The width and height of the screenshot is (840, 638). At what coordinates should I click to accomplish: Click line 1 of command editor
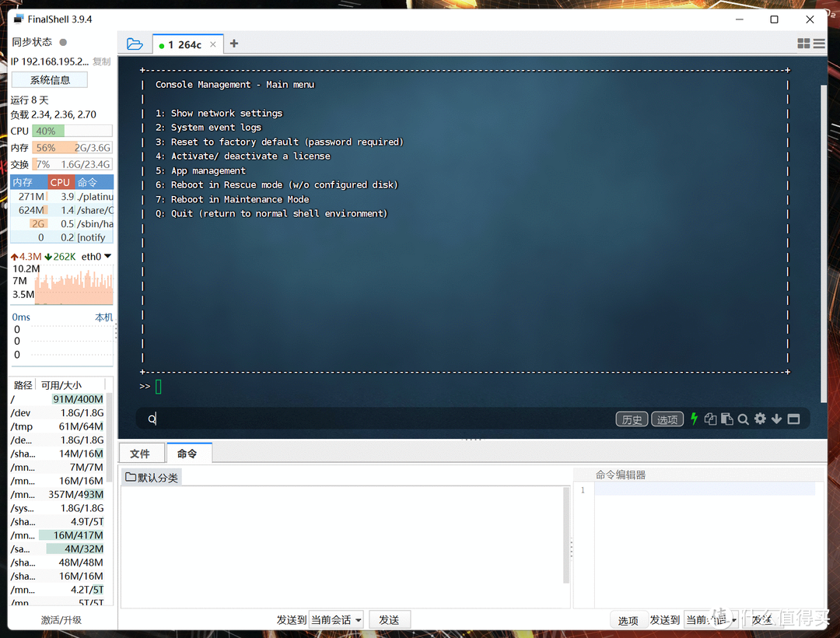[x=705, y=489]
